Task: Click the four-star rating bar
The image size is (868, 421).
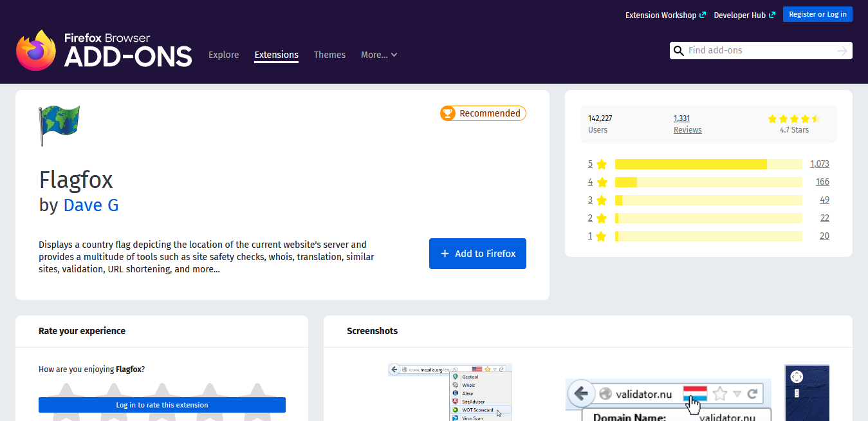Action: 708,182
